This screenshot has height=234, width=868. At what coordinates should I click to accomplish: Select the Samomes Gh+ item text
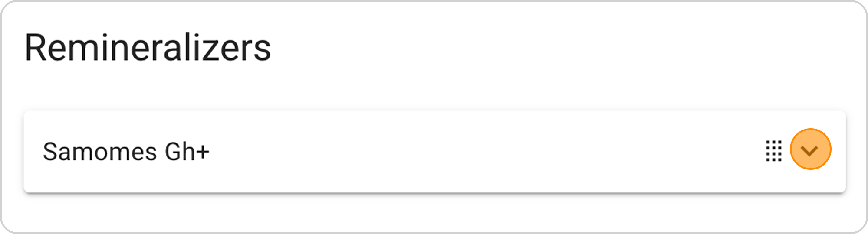126,152
